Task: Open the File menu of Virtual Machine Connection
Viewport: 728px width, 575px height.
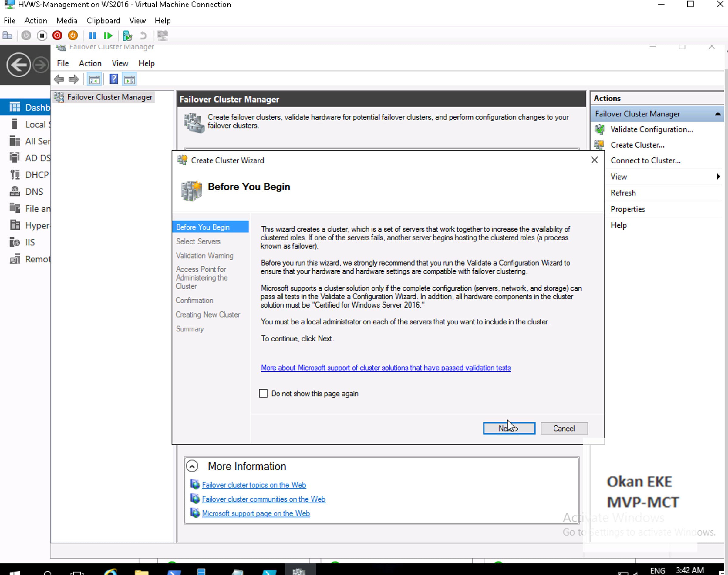Action: click(10, 21)
